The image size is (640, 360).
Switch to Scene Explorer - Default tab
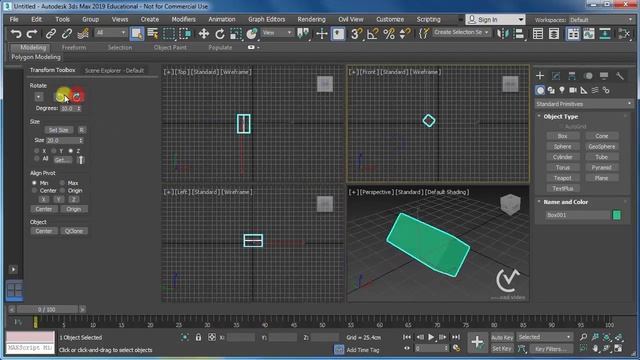coord(114,71)
